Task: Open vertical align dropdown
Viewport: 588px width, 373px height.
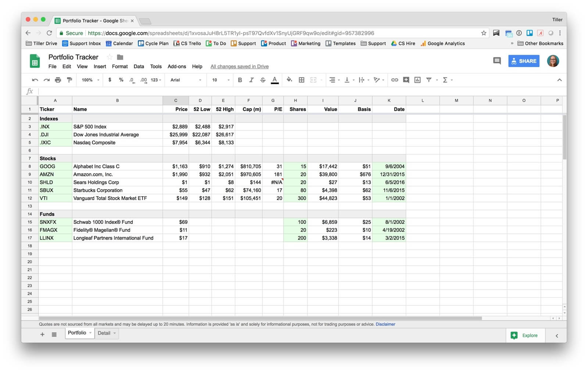Action: (349, 80)
